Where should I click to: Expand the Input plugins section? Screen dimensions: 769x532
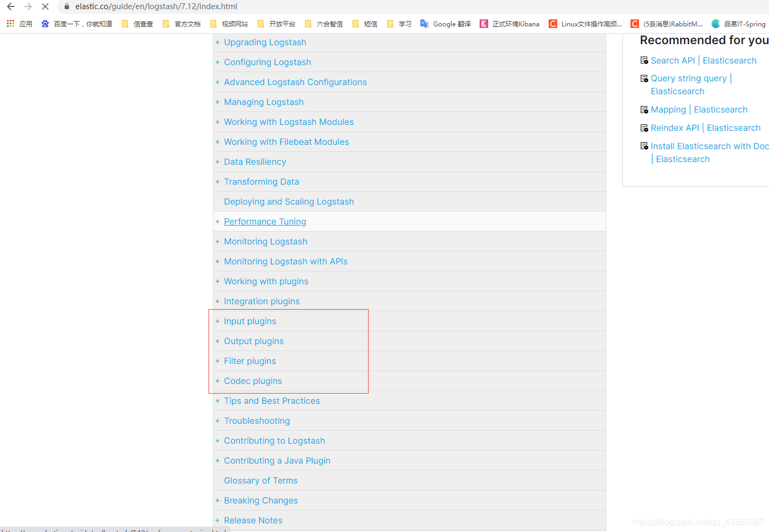217,321
